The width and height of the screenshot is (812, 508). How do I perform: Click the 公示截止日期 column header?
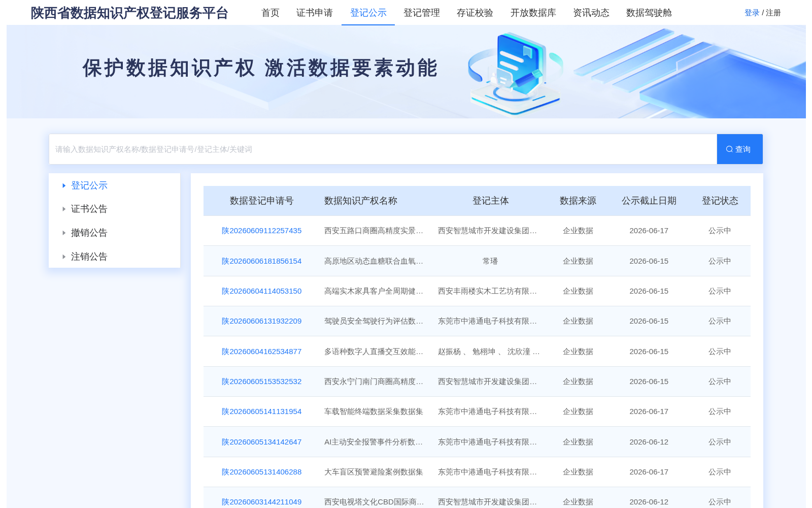click(649, 201)
